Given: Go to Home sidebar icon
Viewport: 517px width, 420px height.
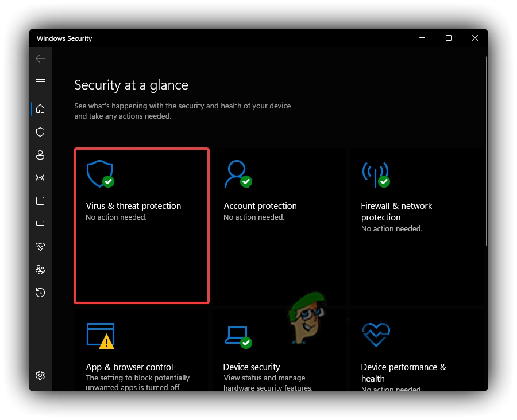Looking at the screenshot, I should 40,109.
